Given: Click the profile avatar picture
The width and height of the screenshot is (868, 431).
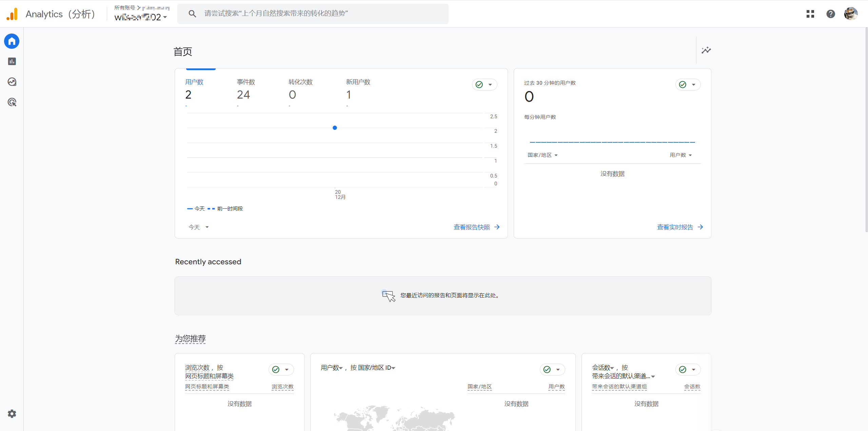Looking at the screenshot, I should click(851, 14).
